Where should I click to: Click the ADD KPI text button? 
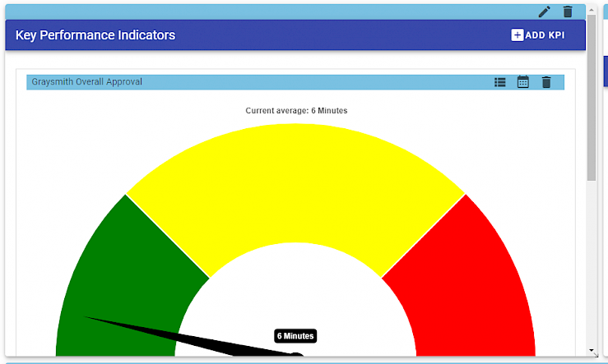coord(545,35)
